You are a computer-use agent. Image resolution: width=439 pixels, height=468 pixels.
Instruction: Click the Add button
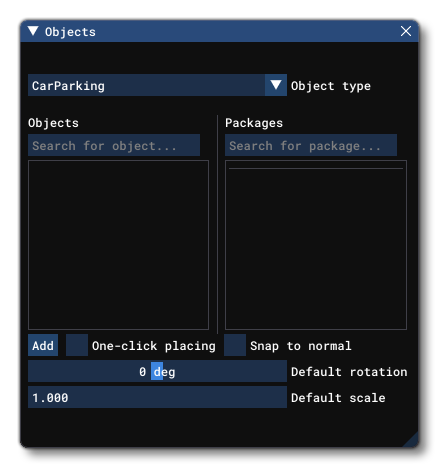tap(43, 345)
